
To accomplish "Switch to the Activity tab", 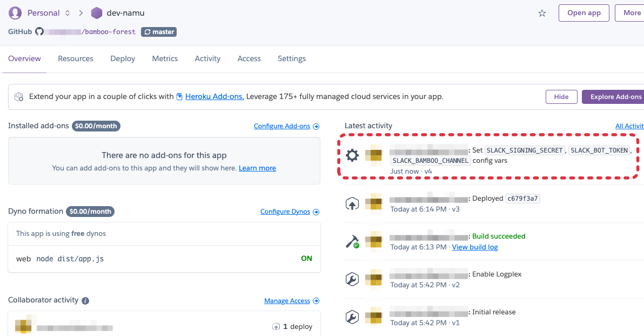I will [x=207, y=58].
